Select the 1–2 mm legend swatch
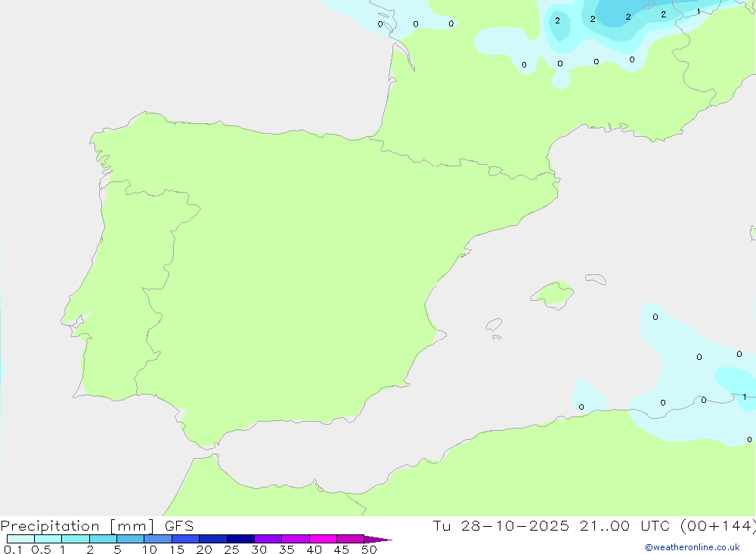Image resolution: width=756 pixels, height=554 pixels. (75, 539)
